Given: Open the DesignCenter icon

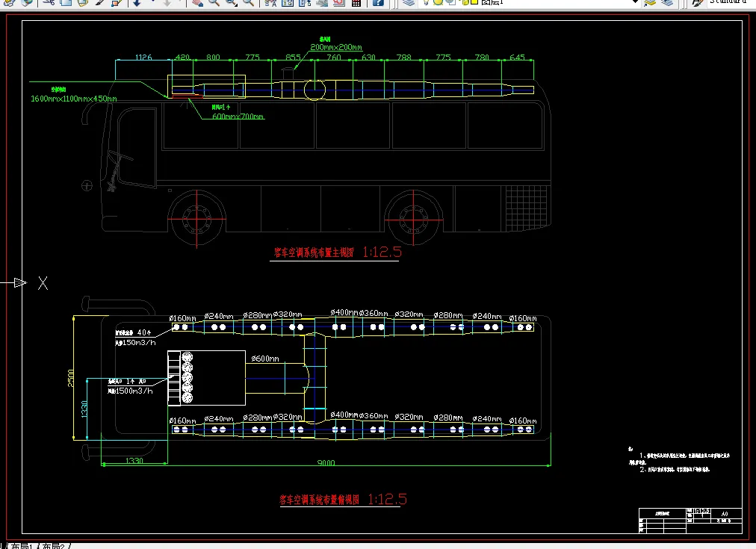Looking at the screenshot, I should pos(288,2).
